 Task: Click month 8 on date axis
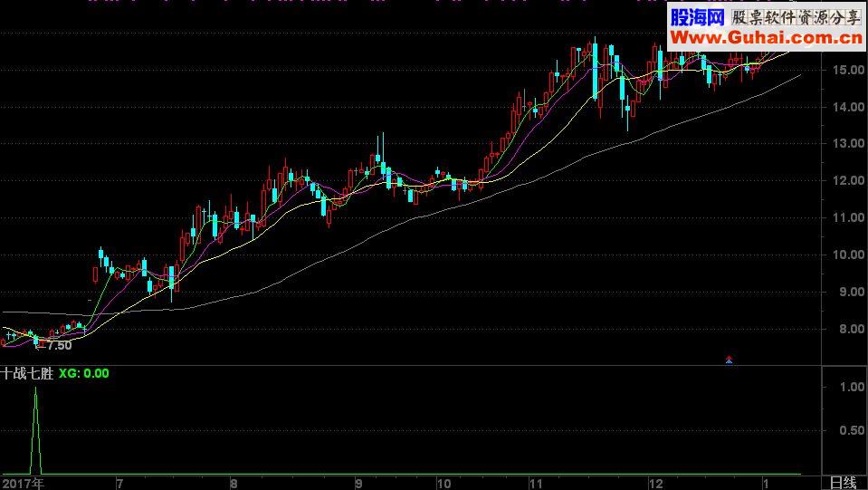tap(234, 484)
